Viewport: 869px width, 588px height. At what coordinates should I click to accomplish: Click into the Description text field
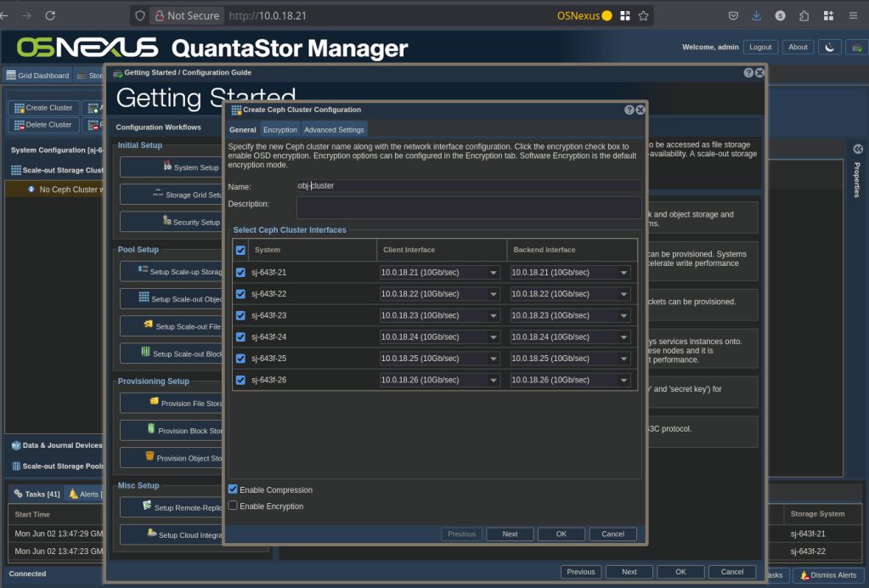(x=469, y=207)
